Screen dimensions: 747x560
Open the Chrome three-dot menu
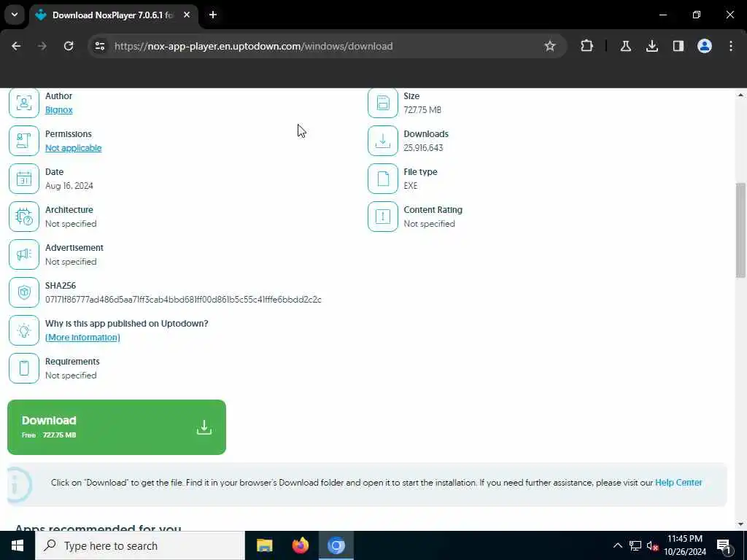click(731, 46)
